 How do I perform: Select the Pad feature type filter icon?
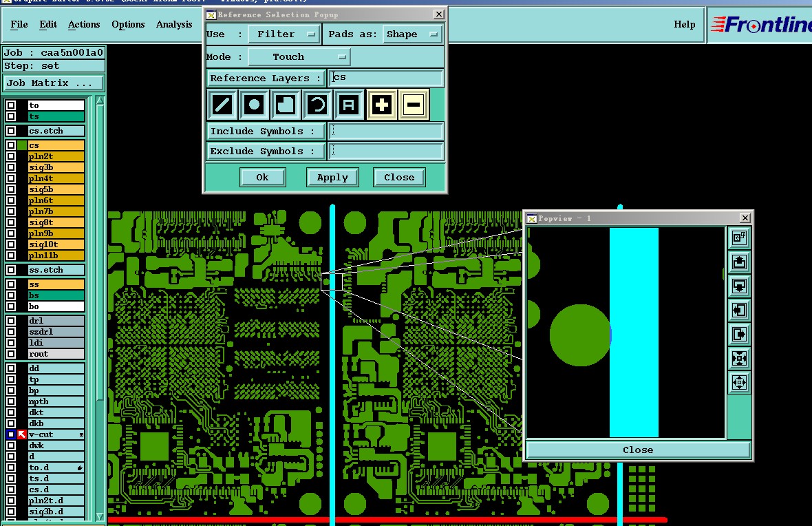[x=254, y=105]
